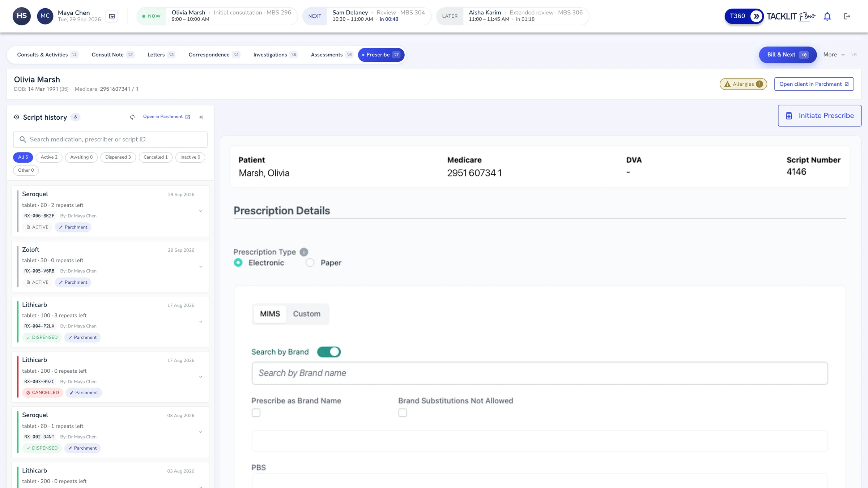Open the MC user avatar
Image resolution: width=868 pixels, height=488 pixels.
pos(45,16)
